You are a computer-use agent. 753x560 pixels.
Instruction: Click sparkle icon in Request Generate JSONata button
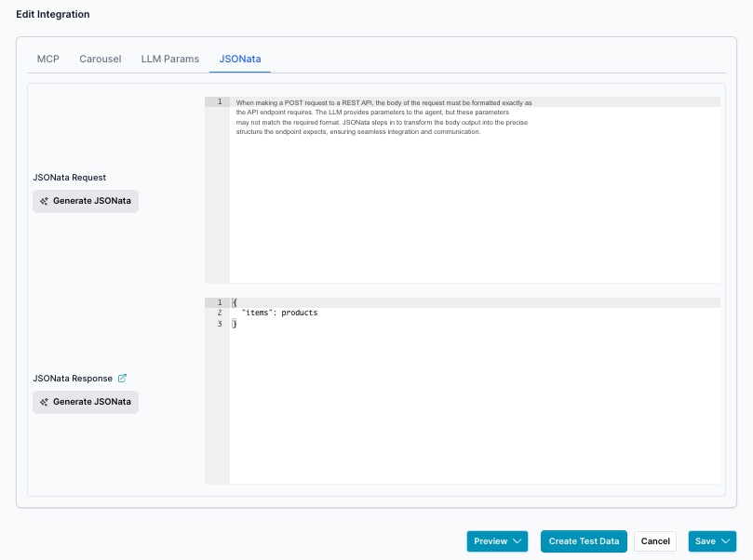(x=44, y=201)
